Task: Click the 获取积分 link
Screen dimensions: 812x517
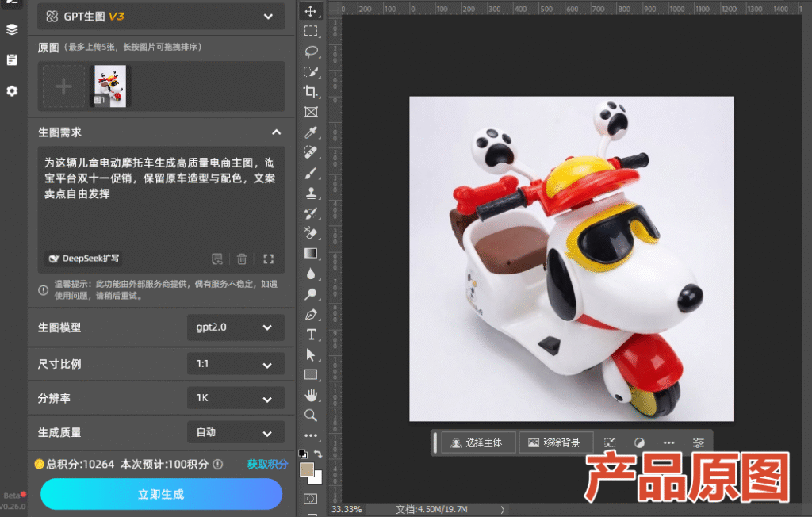Action: coord(267,464)
